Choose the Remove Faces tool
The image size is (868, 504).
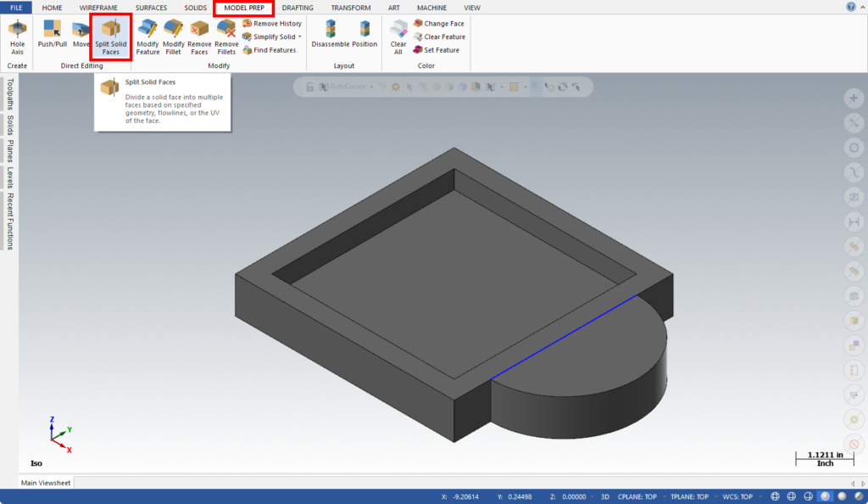[199, 36]
